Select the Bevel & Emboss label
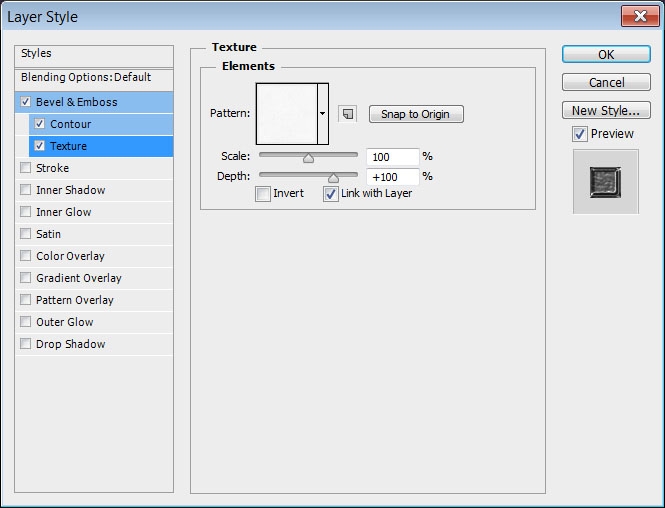This screenshot has width=665, height=508. click(x=76, y=102)
